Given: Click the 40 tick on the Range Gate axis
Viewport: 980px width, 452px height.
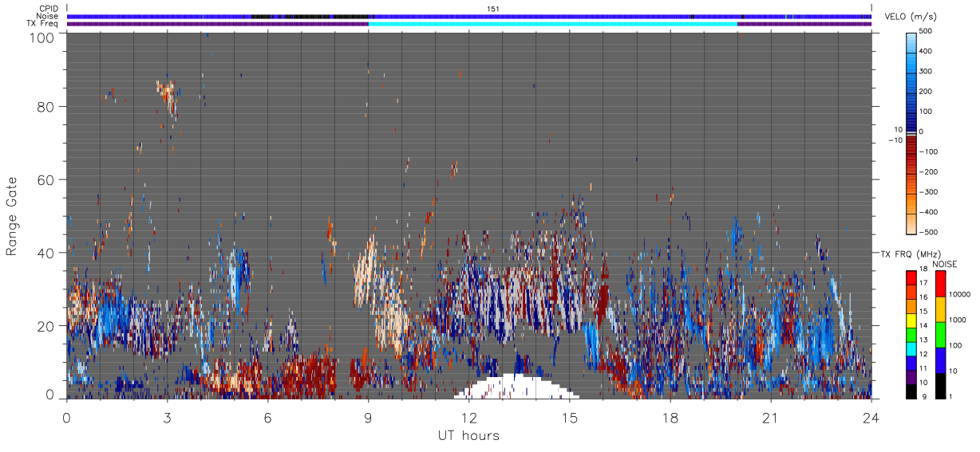Looking at the screenshot, I should tap(47, 253).
